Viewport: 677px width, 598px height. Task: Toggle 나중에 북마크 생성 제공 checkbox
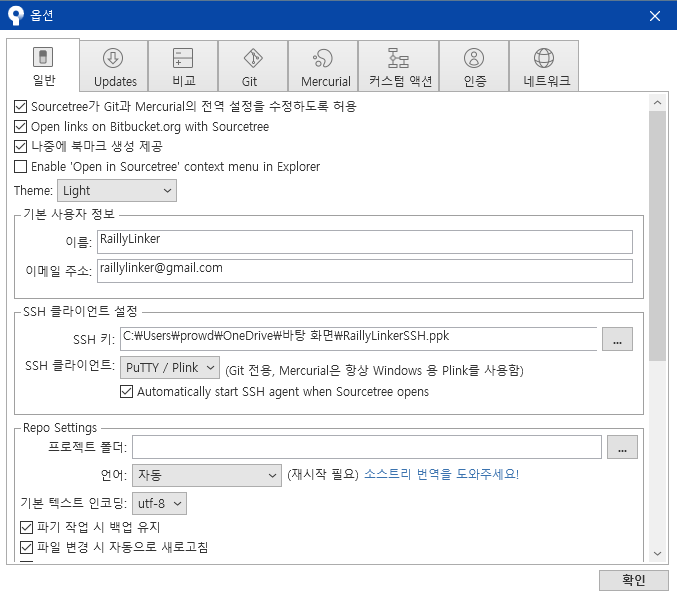[x=20, y=146]
